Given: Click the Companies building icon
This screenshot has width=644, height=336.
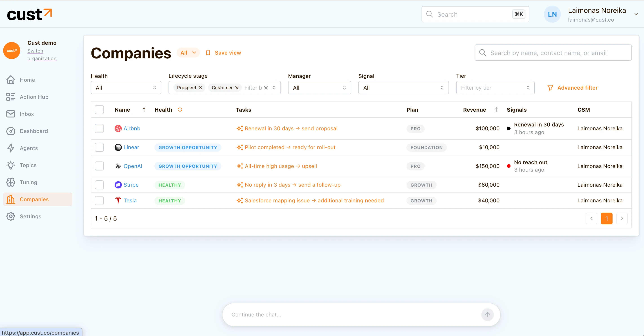Looking at the screenshot, I should coord(11,199).
